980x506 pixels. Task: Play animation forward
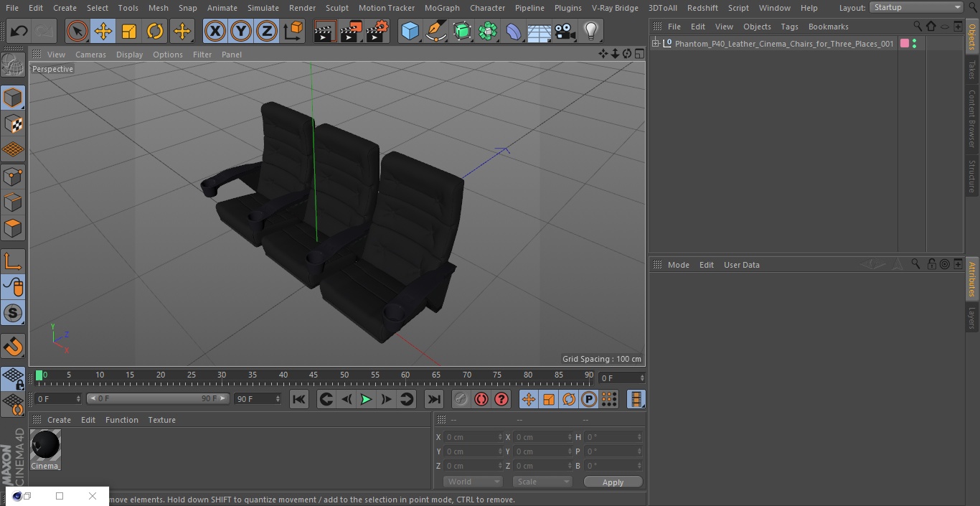366,399
